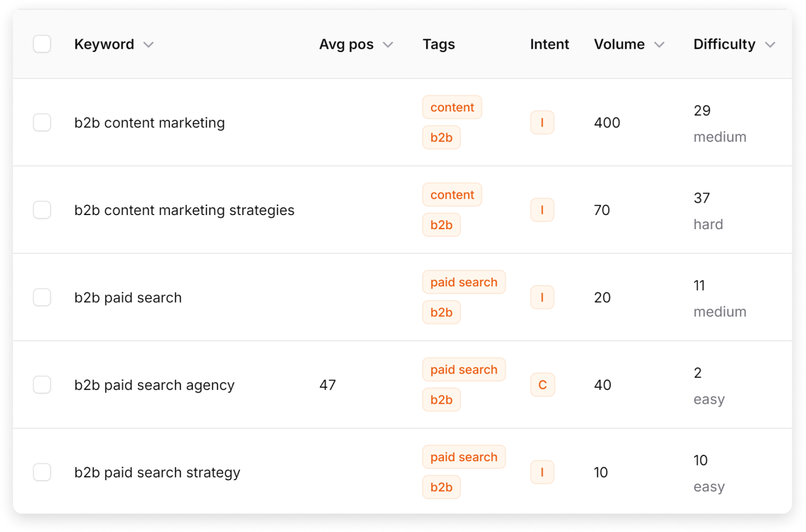The width and height of the screenshot is (806, 532).
Task: Select the commercial intent badge on b2b paid search agency
Action: 542,385
